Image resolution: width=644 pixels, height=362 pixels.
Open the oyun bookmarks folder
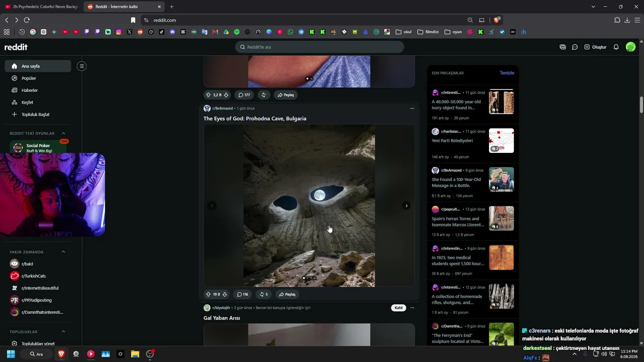point(453,32)
